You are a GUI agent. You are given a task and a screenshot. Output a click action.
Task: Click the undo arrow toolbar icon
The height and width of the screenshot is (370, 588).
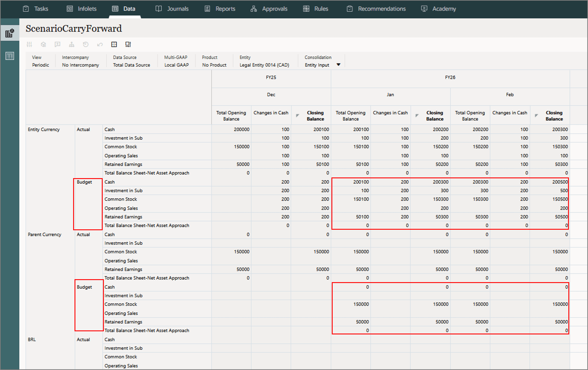(100, 44)
